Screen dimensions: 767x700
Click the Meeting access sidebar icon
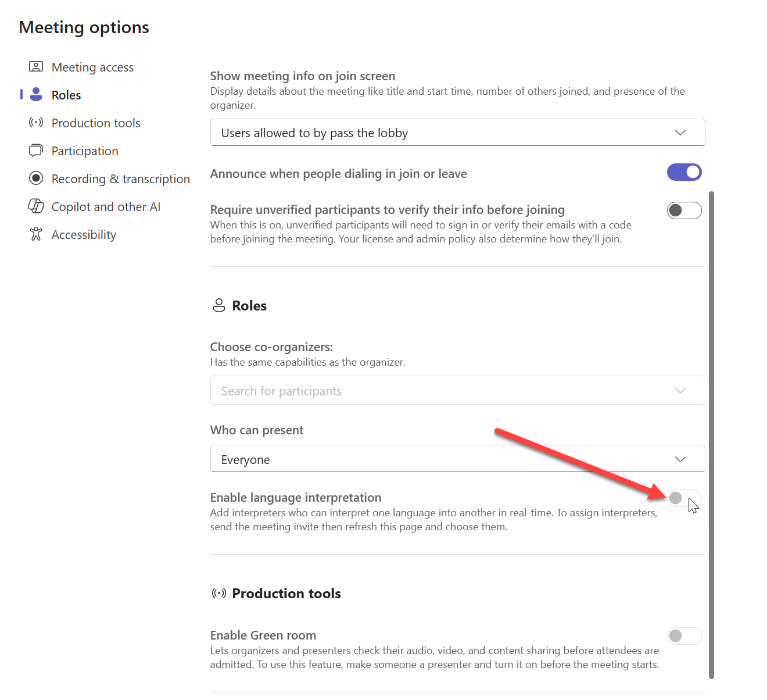36,67
